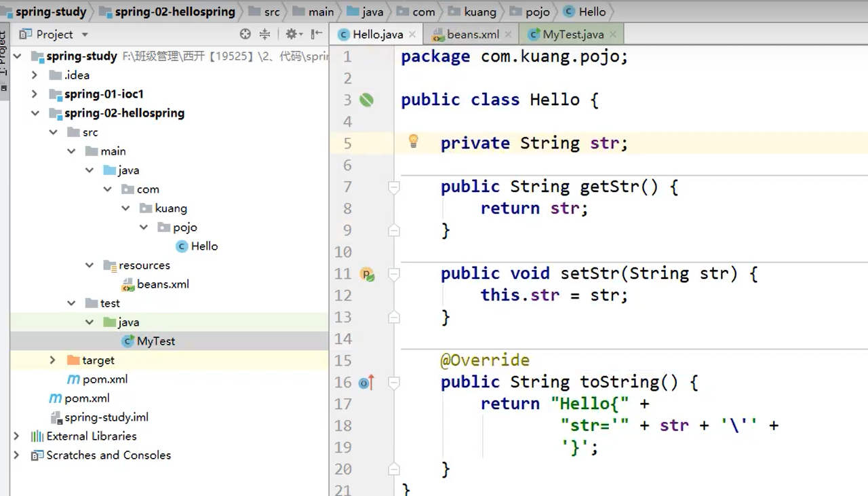Click the Scratches and Consoles icon
The image size is (868, 496).
(x=37, y=455)
